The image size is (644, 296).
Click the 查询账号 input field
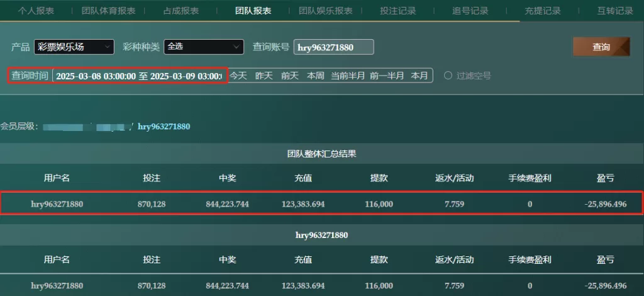[x=333, y=47]
